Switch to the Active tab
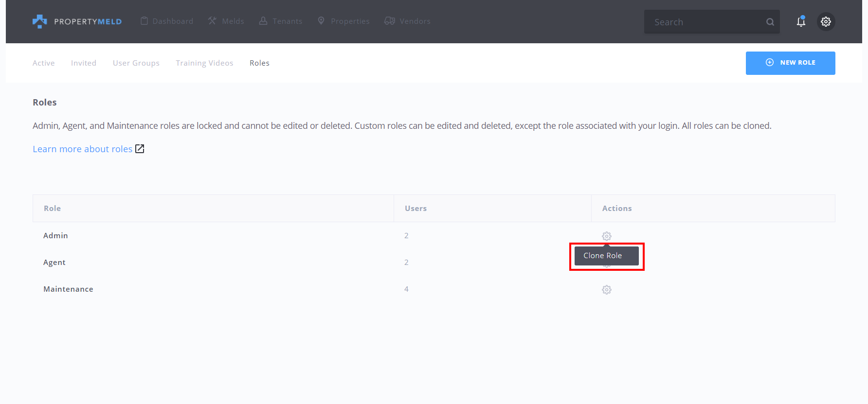 coord(43,63)
